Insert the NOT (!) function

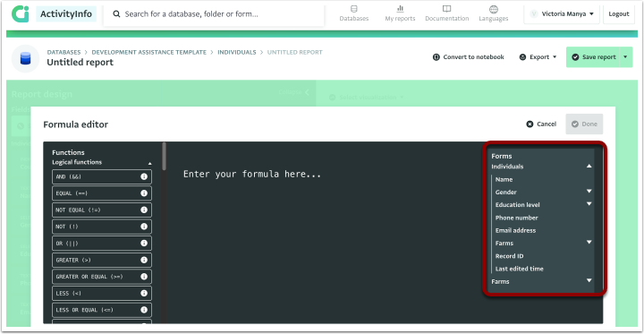point(102,227)
